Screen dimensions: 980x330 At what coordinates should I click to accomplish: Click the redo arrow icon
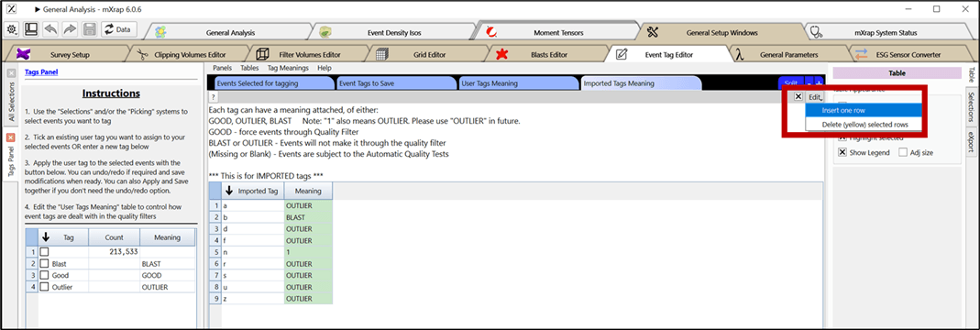[x=70, y=29]
